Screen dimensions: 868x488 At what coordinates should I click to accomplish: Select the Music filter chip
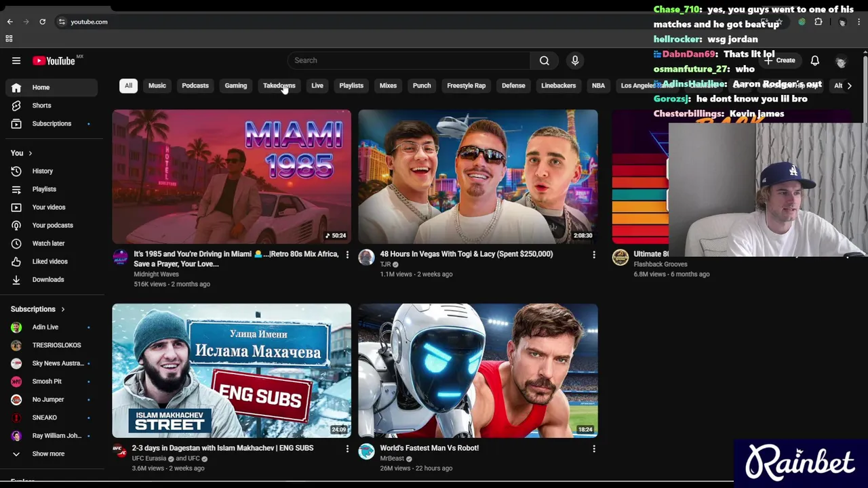click(157, 85)
